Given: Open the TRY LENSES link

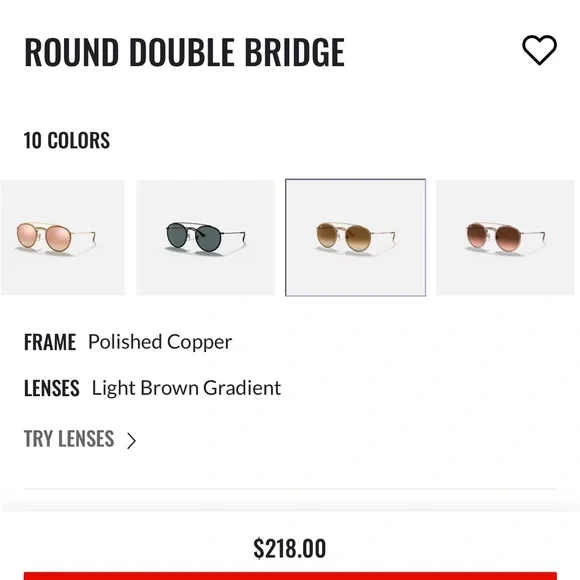Looking at the screenshot, I should 69,439.
